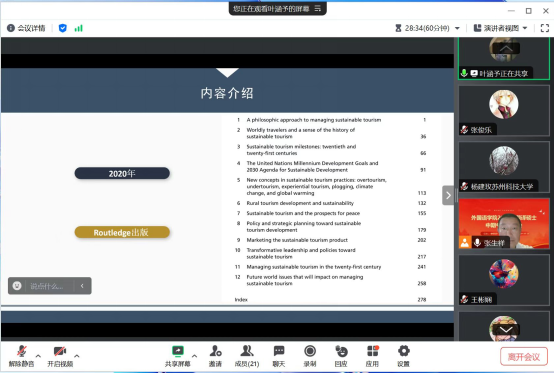Expand the meeting timer dropdown arrow
The height and width of the screenshot is (373, 554).
click(457, 28)
